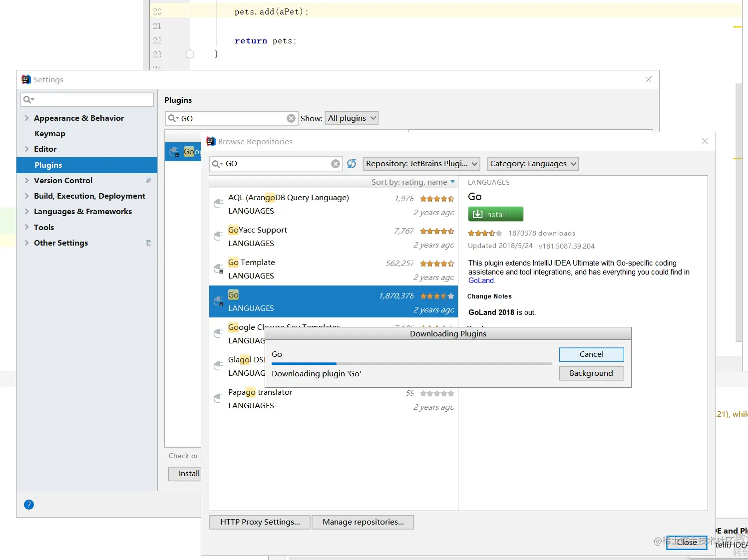
Task: Click the star rating of Papago translator
Action: click(437, 393)
